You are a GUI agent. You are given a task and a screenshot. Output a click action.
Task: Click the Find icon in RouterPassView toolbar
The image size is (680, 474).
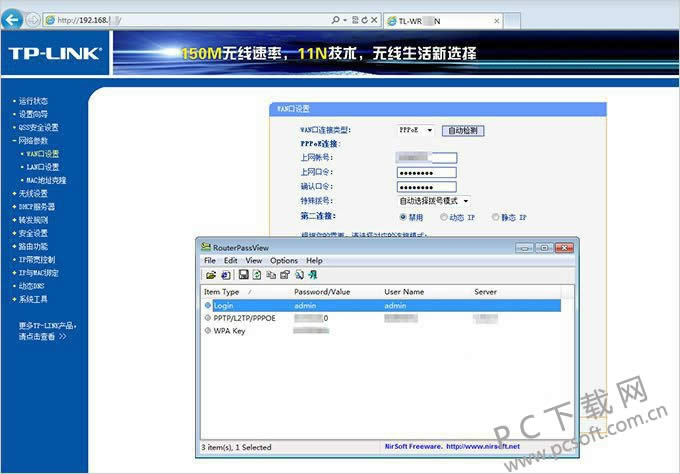click(x=299, y=275)
